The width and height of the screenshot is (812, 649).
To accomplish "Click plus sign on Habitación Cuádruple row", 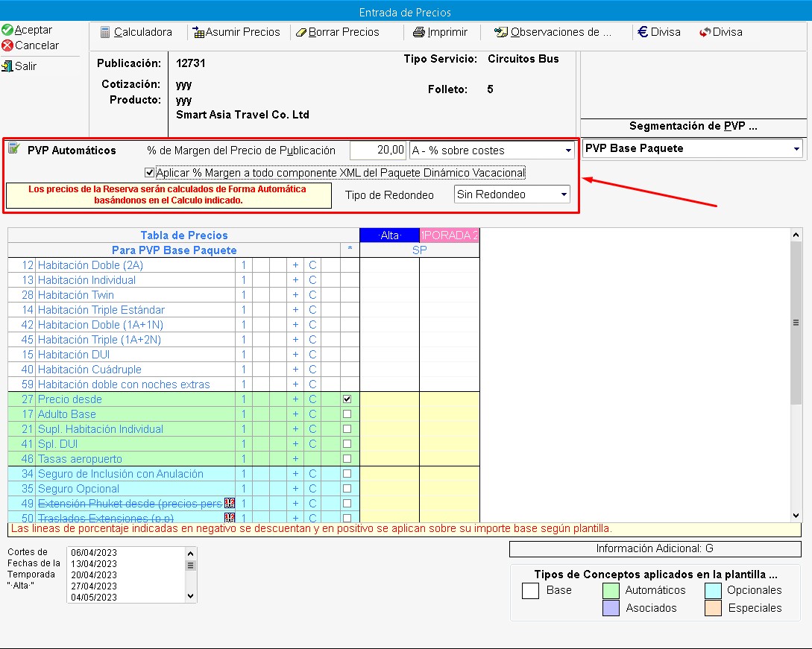I will [x=295, y=370].
